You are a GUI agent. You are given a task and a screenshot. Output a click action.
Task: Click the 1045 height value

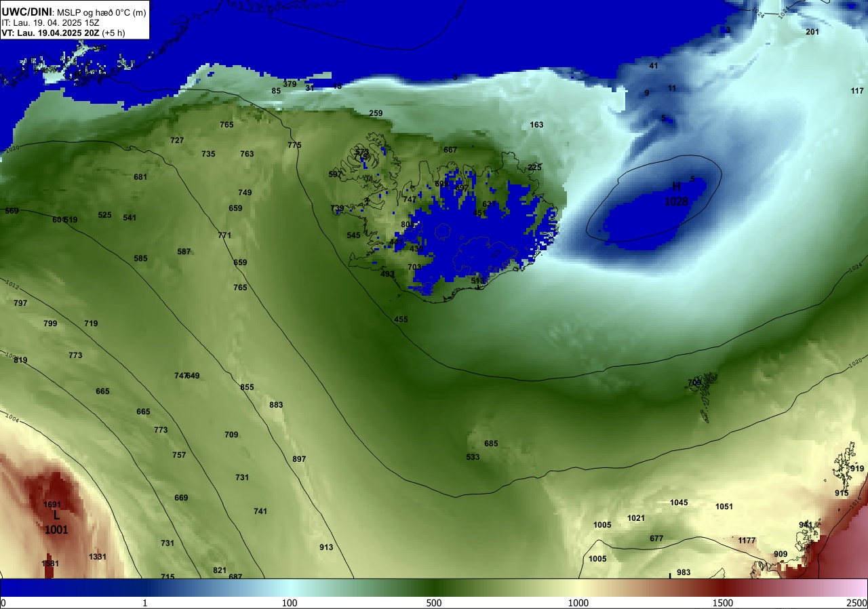(679, 503)
